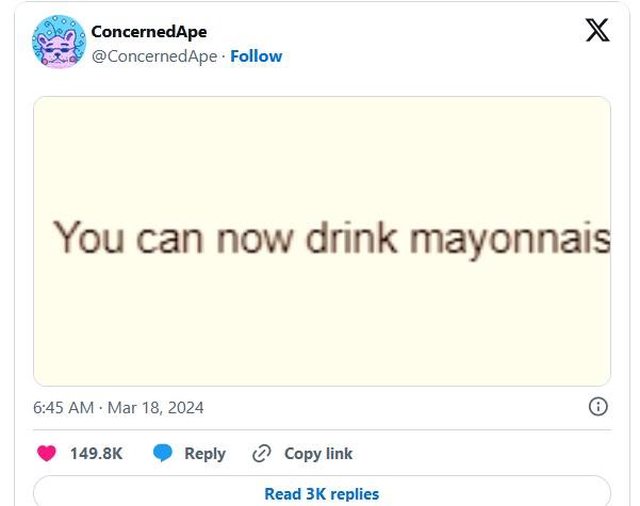Open ConcernedApe's profile avatar picture
The width and height of the screenshot is (640, 506).
point(59,42)
